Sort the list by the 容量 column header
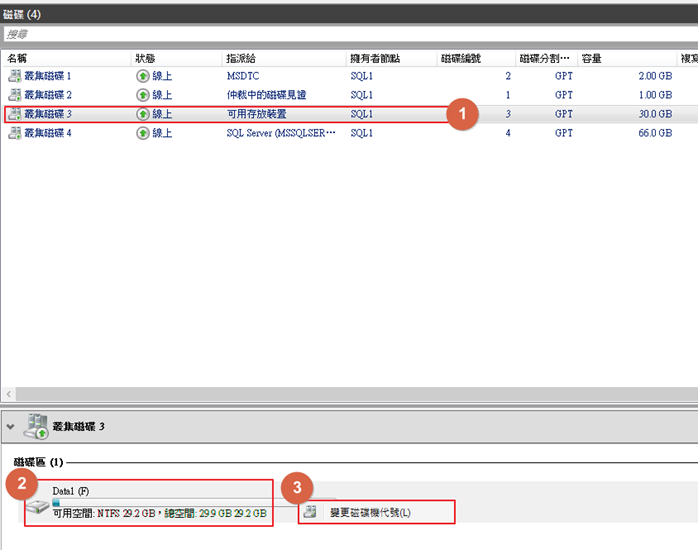The image size is (698, 550). tap(592, 59)
